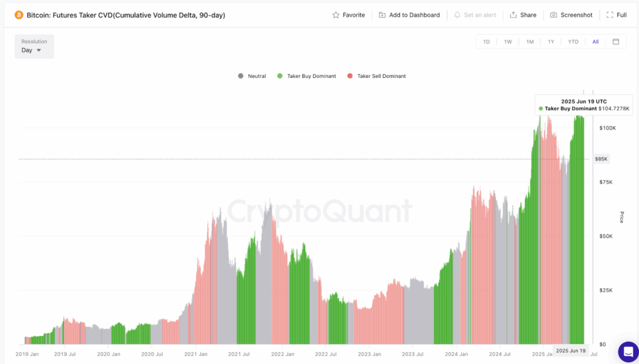Select the YTD time range tab
The height and width of the screenshot is (364, 639).
click(x=573, y=42)
